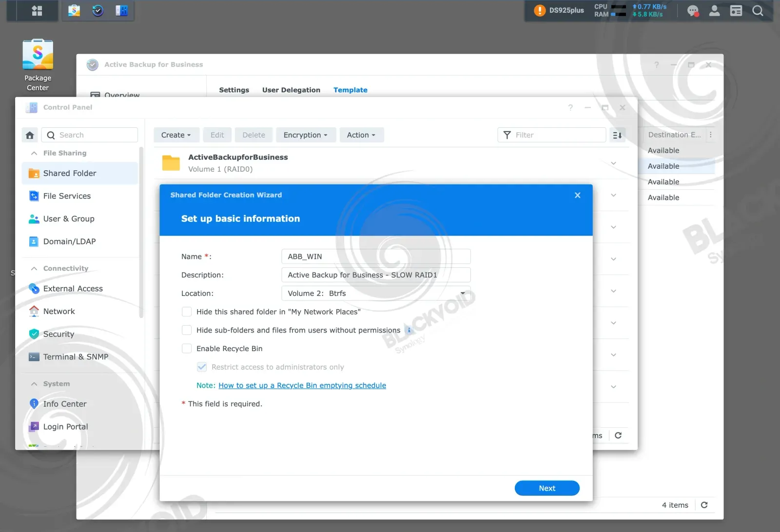The image size is (780, 532).
Task: Click the Description text field
Action: pyautogui.click(x=376, y=275)
